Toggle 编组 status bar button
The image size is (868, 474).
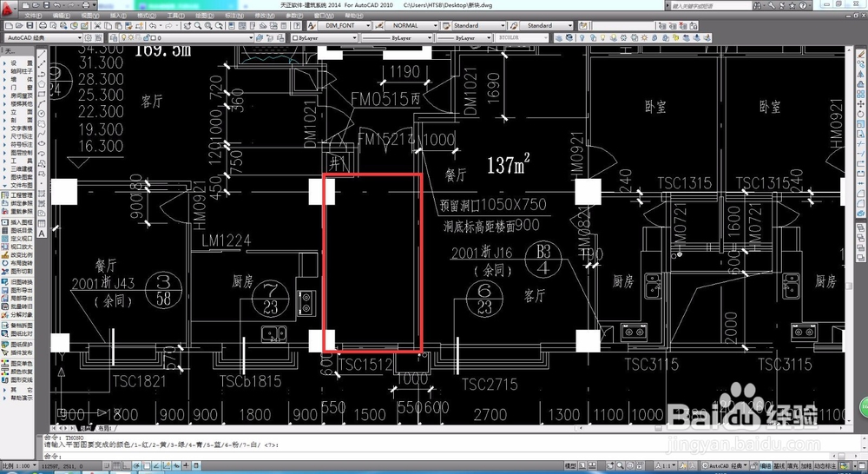pos(766,466)
